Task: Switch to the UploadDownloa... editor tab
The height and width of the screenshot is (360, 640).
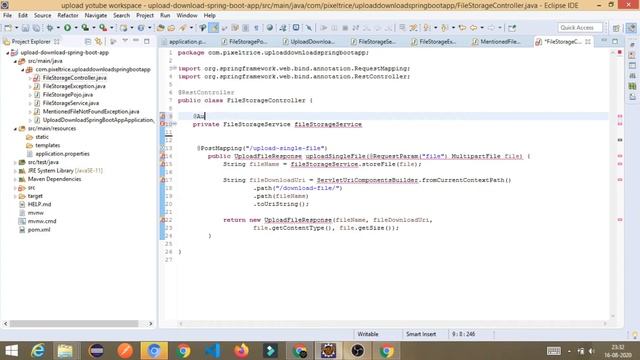Action: (x=310, y=42)
